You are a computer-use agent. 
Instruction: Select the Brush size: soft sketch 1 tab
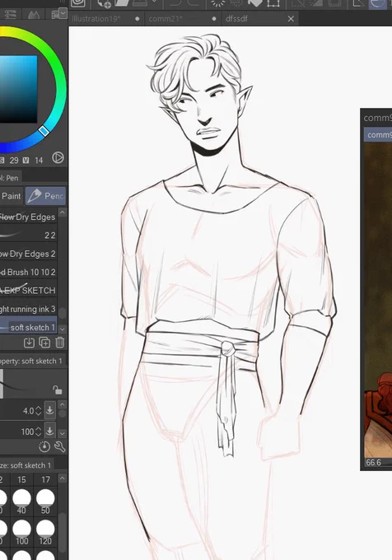[27, 465]
